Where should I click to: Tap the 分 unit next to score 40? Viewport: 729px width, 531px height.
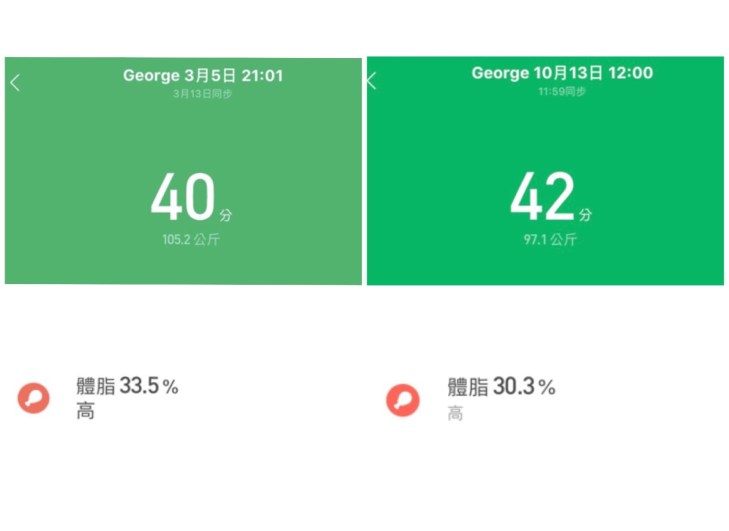point(227,215)
